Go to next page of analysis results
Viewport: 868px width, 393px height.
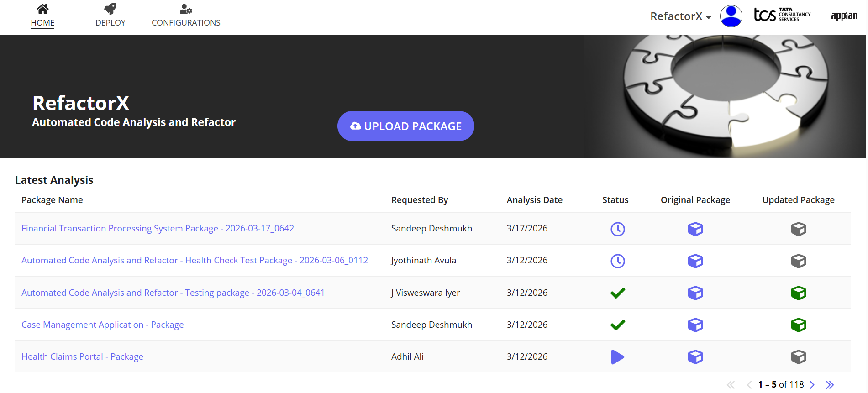click(812, 385)
